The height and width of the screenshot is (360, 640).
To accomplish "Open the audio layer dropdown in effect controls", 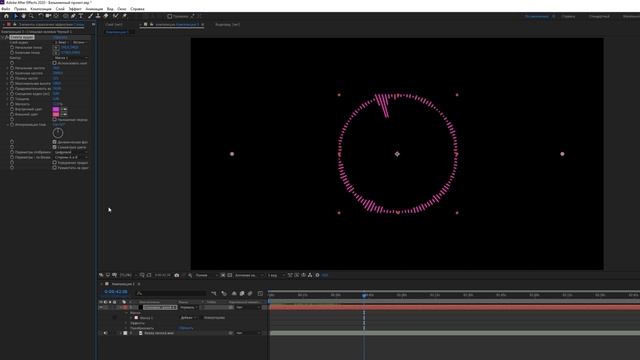I will (x=62, y=42).
